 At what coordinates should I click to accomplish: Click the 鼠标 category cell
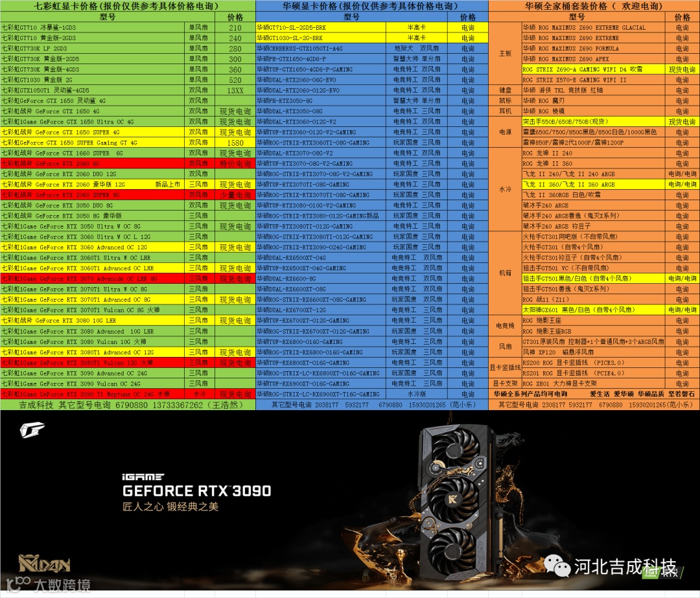tap(505, 101)
